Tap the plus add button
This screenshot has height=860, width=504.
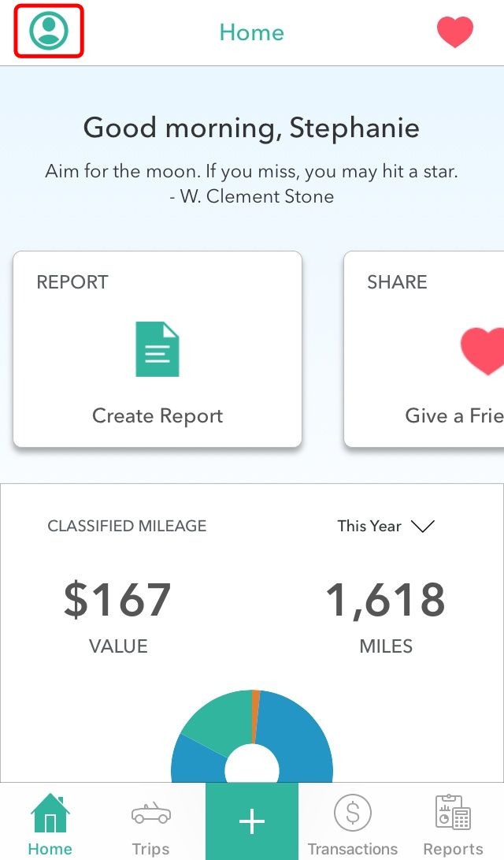coord(252,821)
